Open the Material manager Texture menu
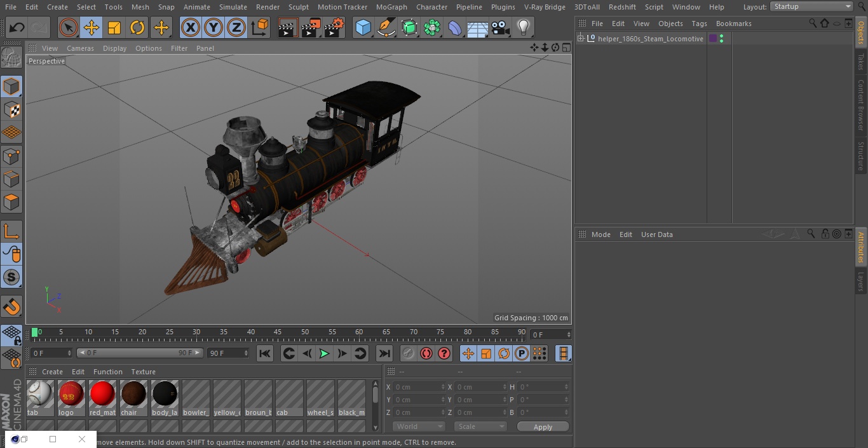This screenshot has width=868, height=448. [143, 372]
